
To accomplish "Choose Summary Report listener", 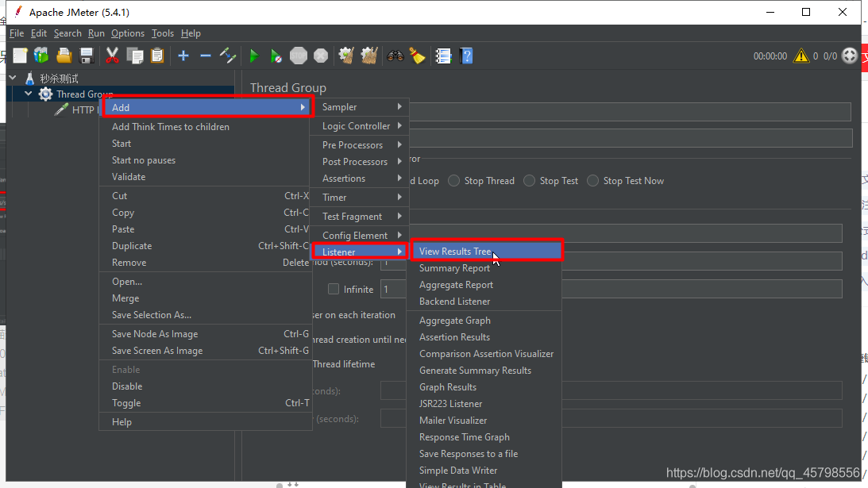I will 484,268.
